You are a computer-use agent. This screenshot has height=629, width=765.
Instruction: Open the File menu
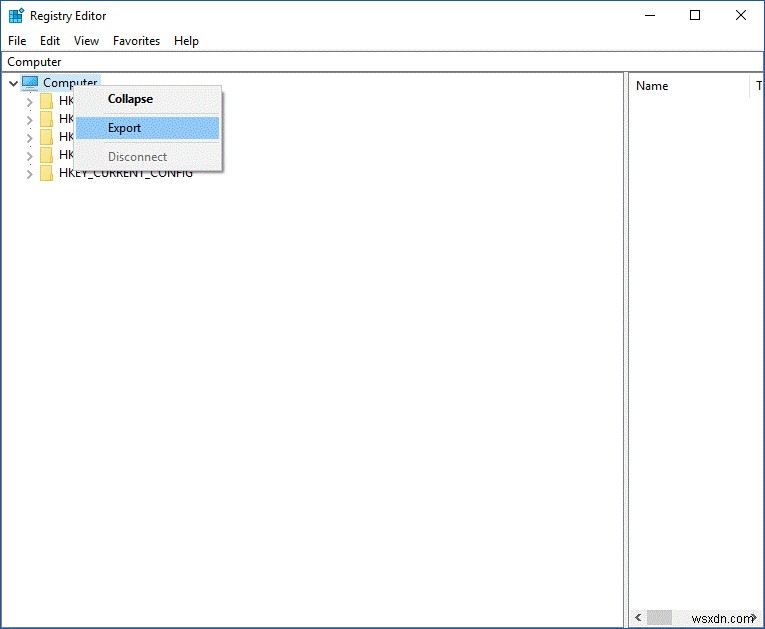pos(17,41)
